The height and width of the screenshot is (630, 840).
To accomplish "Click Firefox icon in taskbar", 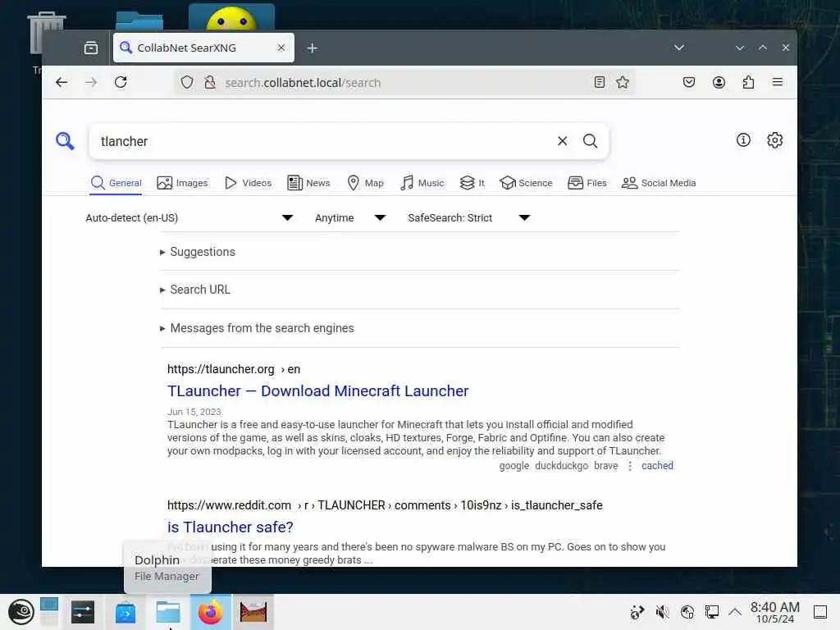I will [x=211, y=612].
